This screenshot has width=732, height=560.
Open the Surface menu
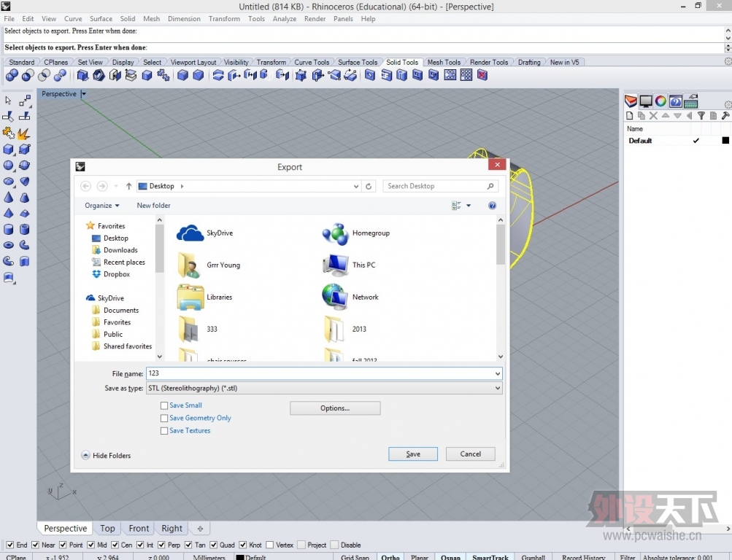coord(101,19)
